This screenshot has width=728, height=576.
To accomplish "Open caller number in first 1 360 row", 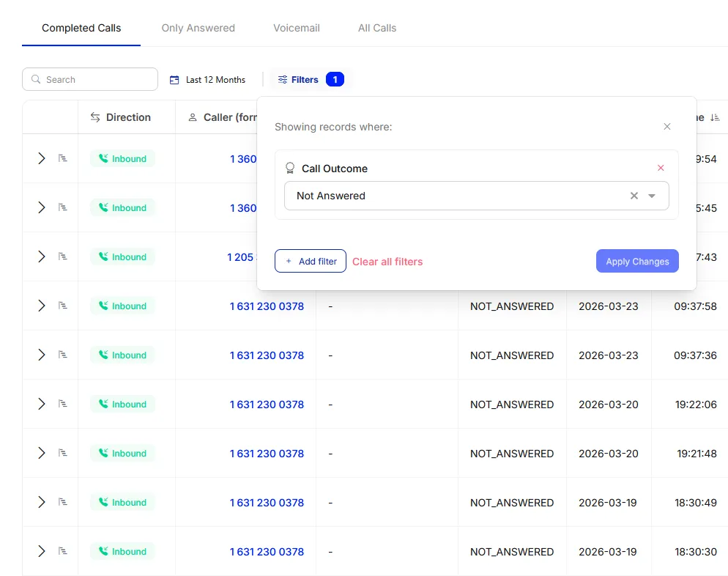I will point(243,159).
